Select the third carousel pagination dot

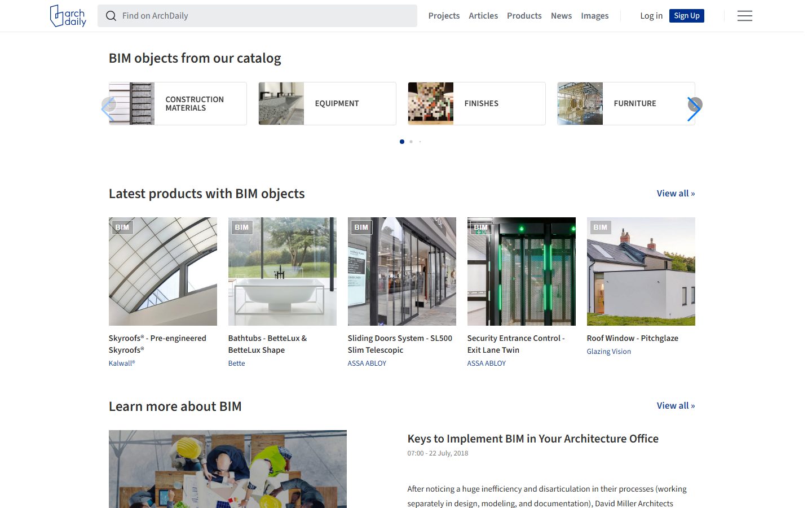coord(420,142)
